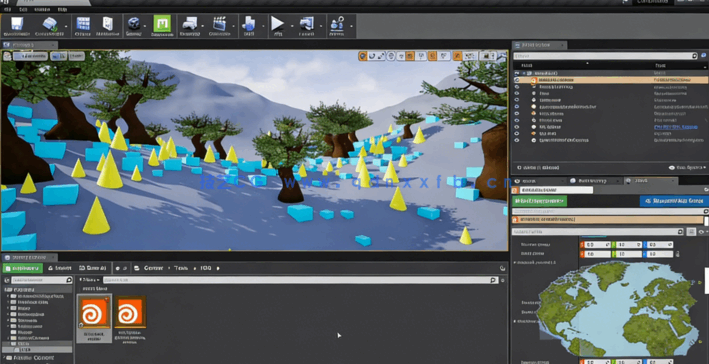Toggle orange grid snapping icon in viewport
The height and width of the screenshot is (364, 709).
pyautogui.click(x=410, y=56)
